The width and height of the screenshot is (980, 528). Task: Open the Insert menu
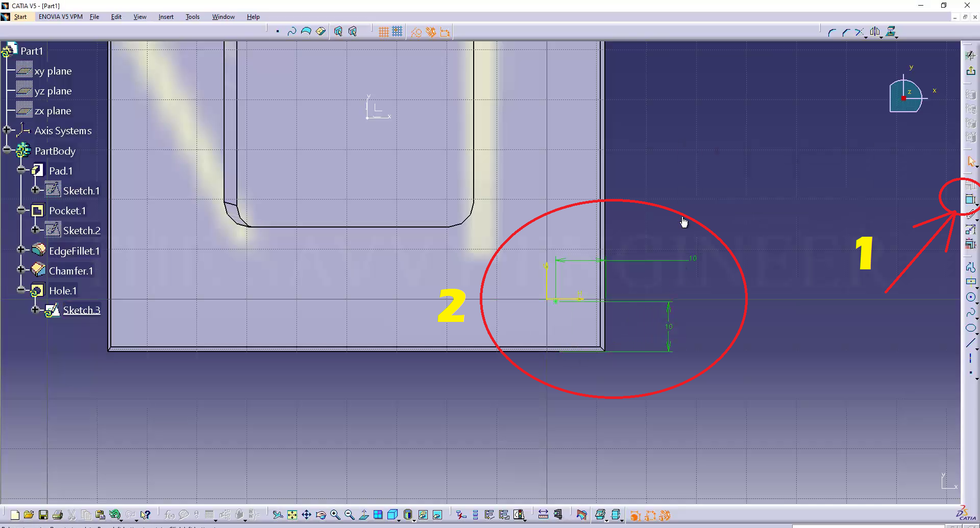[166, 17]
